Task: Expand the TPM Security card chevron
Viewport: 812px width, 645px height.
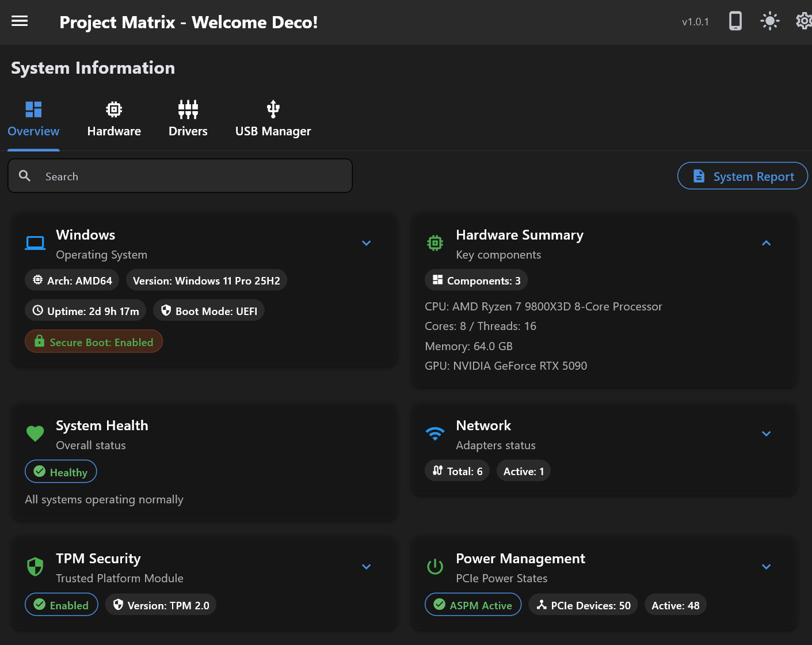Action: click(x=367, y=567)
